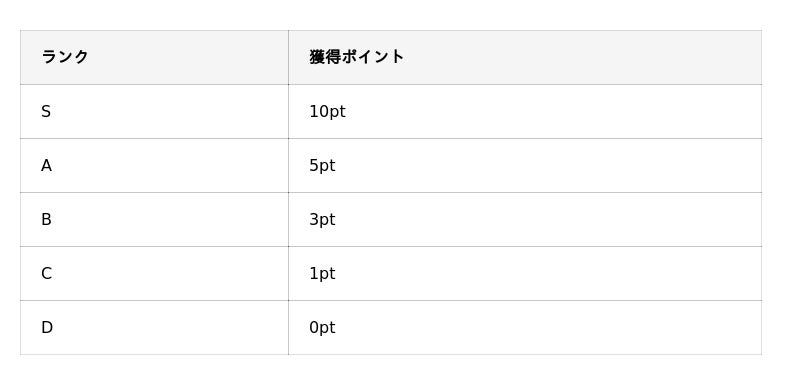Select the A rank cell
This screenshot has height=385, width=800.
pos(154,165)
